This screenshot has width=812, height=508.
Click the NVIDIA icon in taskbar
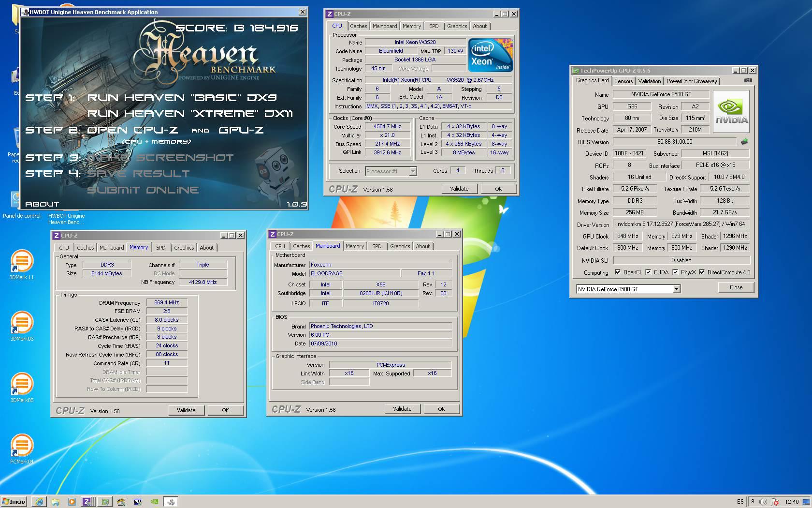click(x=154, y=502)
